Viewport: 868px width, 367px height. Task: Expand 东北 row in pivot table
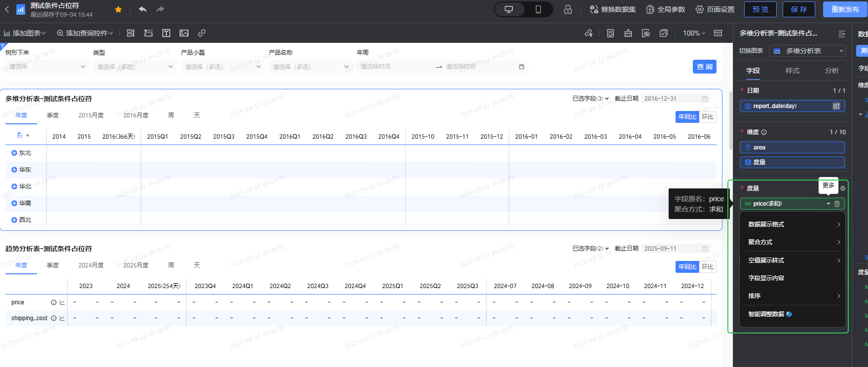(14, 153)
